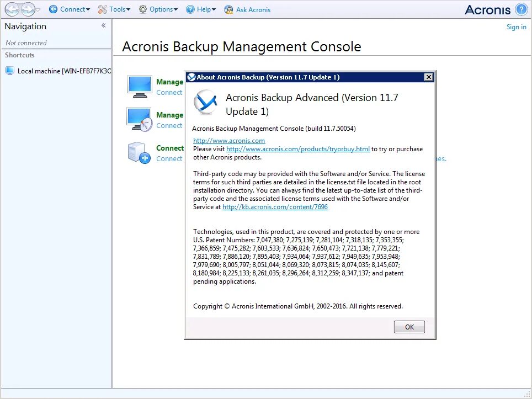Click the Ask Acronis person icon
This screenshot has width=532, height=399.
click(x=228, y=9)
